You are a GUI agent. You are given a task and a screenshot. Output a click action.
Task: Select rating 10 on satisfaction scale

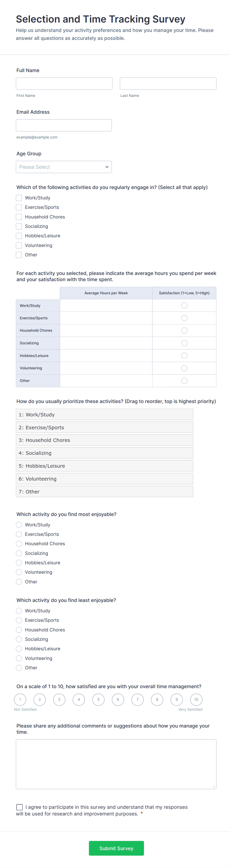coord(196,700)
